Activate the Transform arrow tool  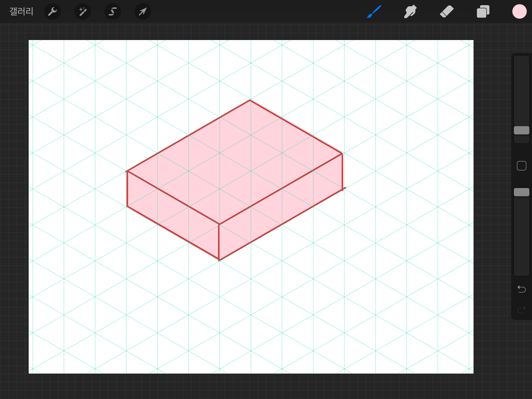tap(143, 11)
